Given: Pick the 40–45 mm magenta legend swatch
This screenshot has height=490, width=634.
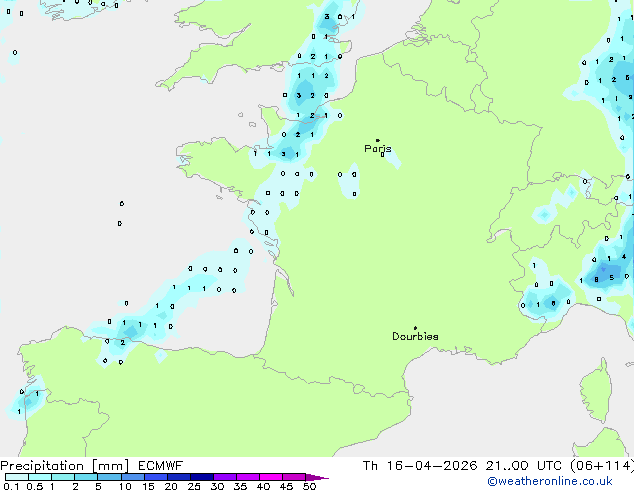Looking at the screenshot, I should pyautogui.click(x=271, y=477).
